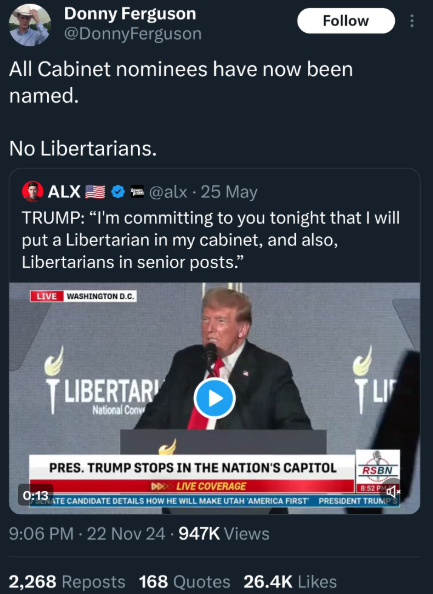Open the quoted tweet text by ALX
Image resolution: width=433 pixels, height=594 pixels.
coord(211,240)
